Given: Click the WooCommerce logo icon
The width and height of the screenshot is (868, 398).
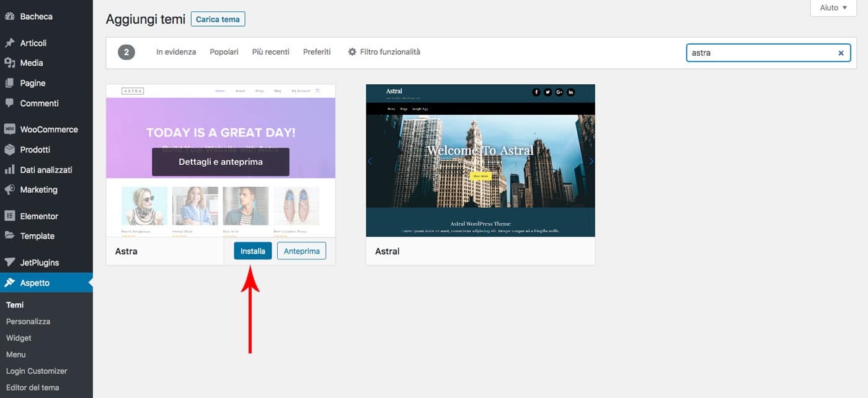Looking at the screenshot, I should tap(9, 130).
